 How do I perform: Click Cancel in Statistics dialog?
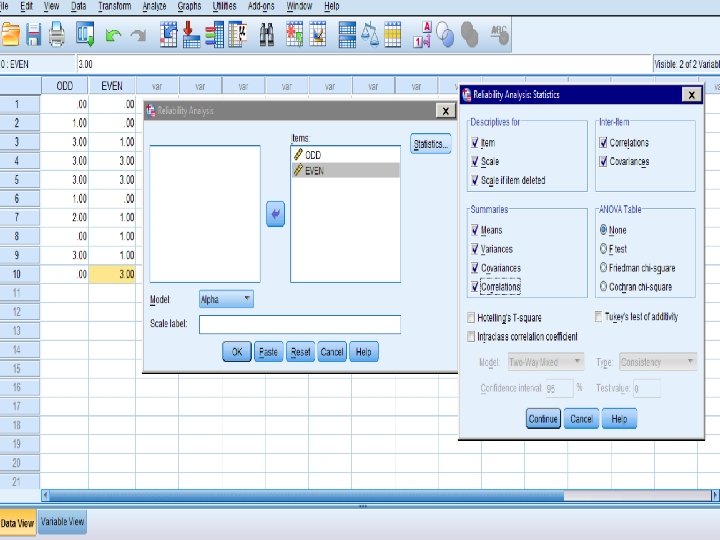(x=581, y=419)
